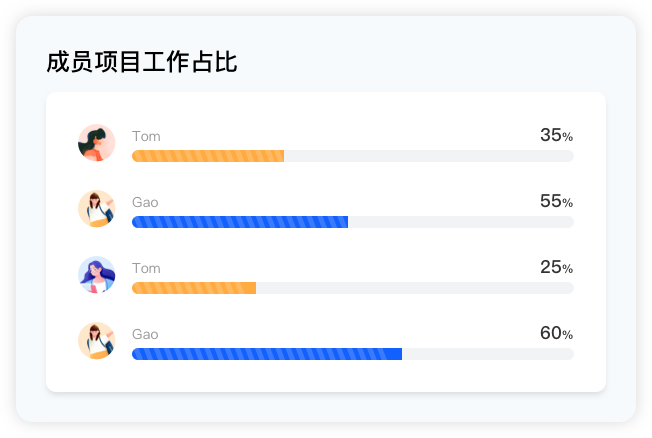Select the orange filled portion of the 25% bar
Screen dimensions: 652x438
(194, 288)
